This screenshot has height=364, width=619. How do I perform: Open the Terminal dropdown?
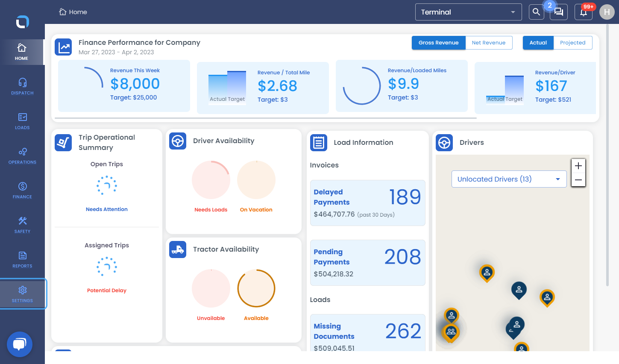pos(469,12)
